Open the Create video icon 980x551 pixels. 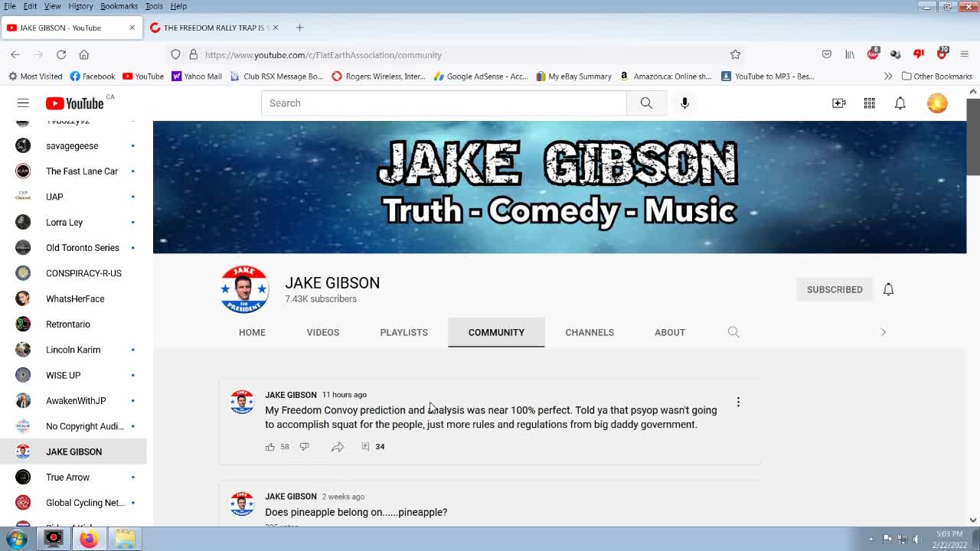pyautogui.click(x=839, y=103)
